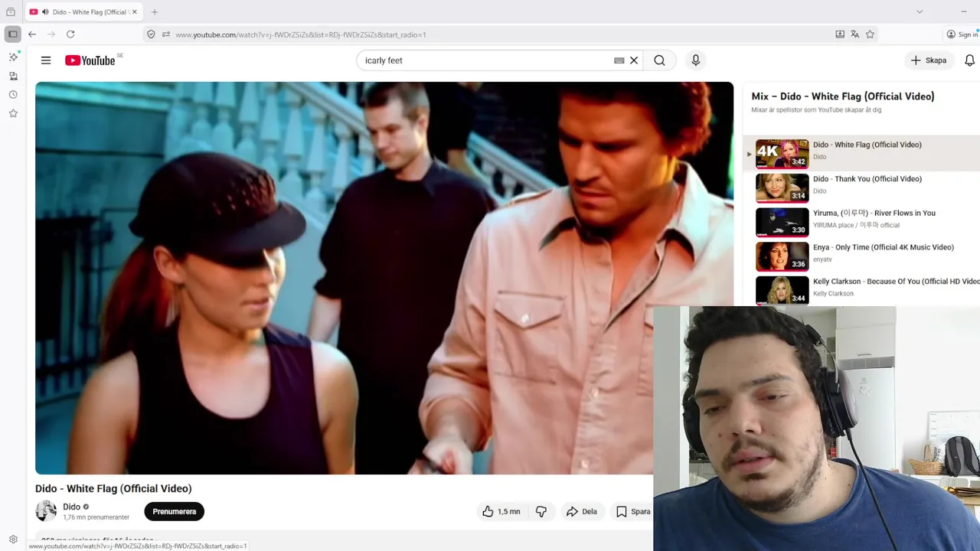Open history from sidebar clock icon
This screenshot has height=551, width=980.
[x=13, y=94]
